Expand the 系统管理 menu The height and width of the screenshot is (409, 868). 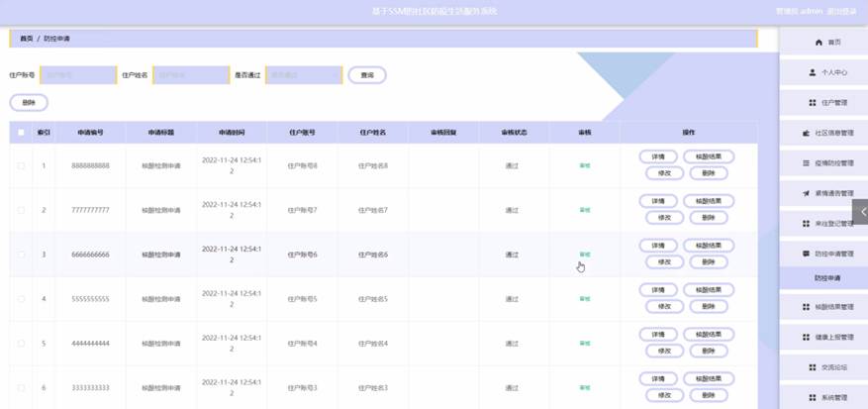point(823,398)
